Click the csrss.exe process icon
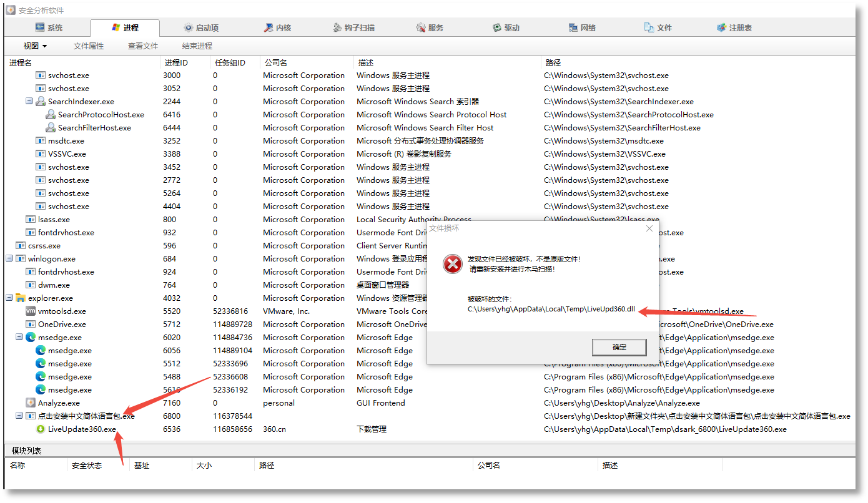 (21, 245)
